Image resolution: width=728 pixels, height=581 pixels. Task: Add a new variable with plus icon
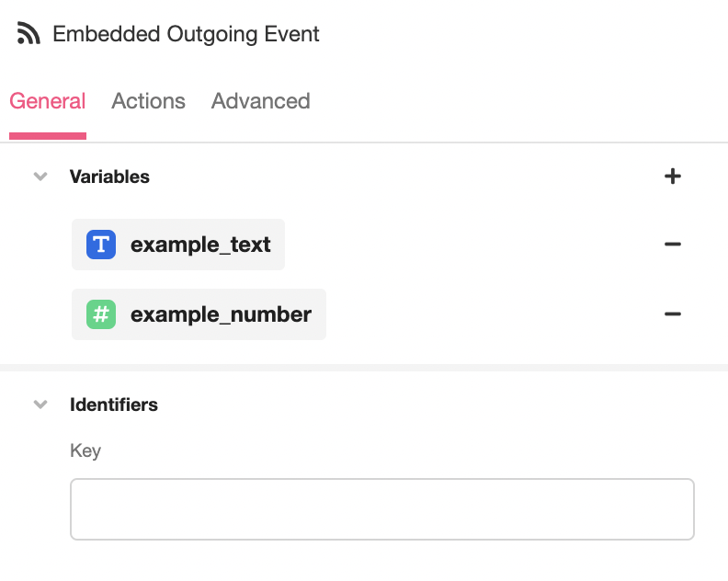coord(672,177)
